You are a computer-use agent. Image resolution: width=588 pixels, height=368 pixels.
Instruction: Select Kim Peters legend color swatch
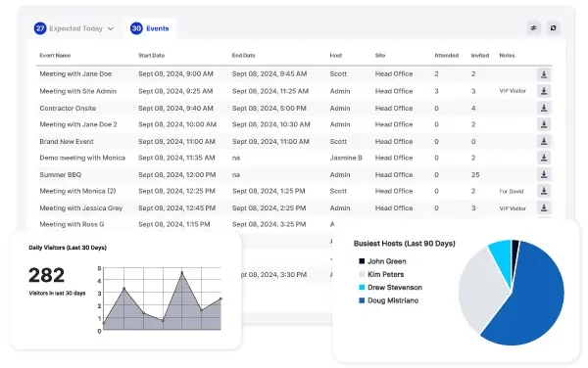tap(362, 274)
